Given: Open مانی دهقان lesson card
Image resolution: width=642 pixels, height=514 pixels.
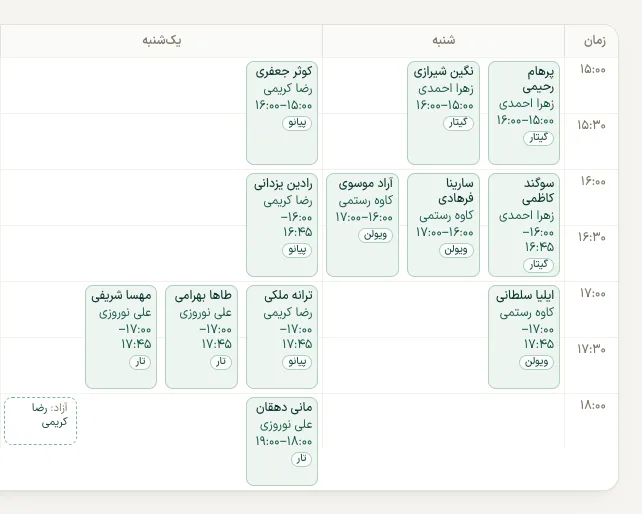Looking at the screenshot, I should tap(282, 442).
